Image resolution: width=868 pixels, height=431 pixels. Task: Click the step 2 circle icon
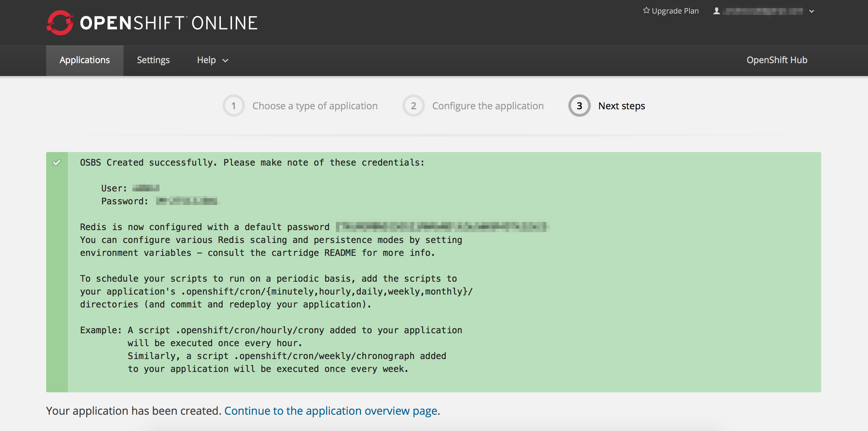413,106
